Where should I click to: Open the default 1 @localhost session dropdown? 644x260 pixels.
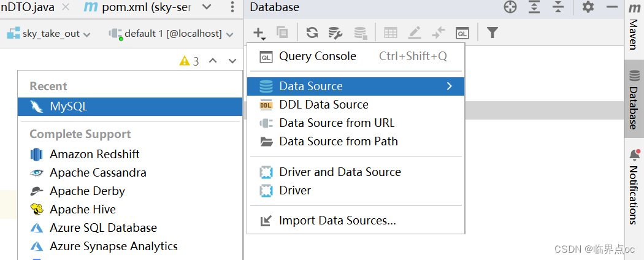[x=172, y=34]
